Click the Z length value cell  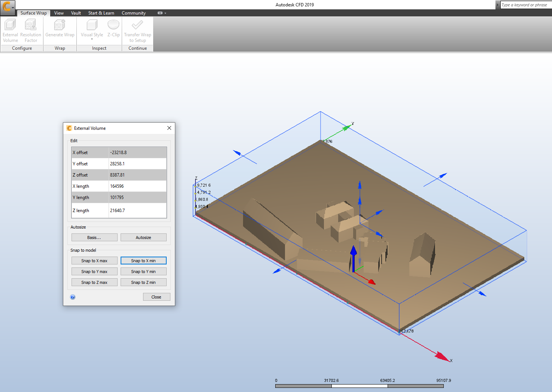coord(137,211)
